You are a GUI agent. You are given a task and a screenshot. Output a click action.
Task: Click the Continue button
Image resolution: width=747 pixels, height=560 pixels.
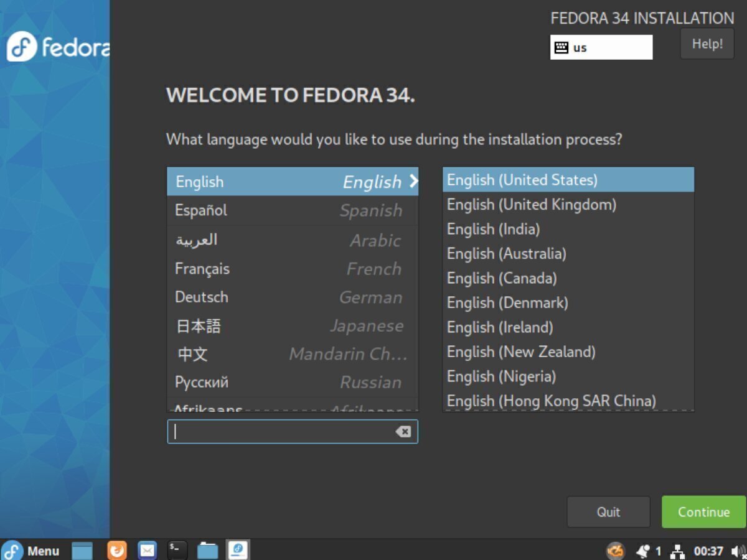[x=703, y=511]
